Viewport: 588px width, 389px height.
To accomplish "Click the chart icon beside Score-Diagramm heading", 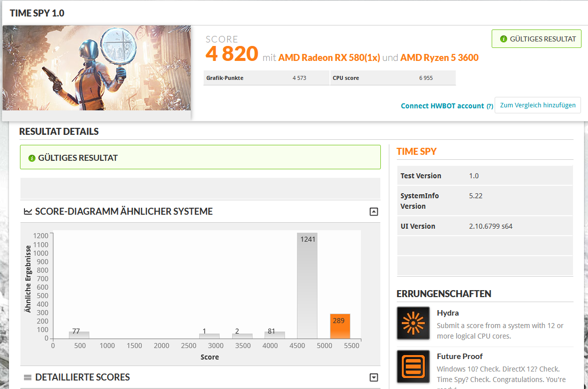I will click(28, 212).
